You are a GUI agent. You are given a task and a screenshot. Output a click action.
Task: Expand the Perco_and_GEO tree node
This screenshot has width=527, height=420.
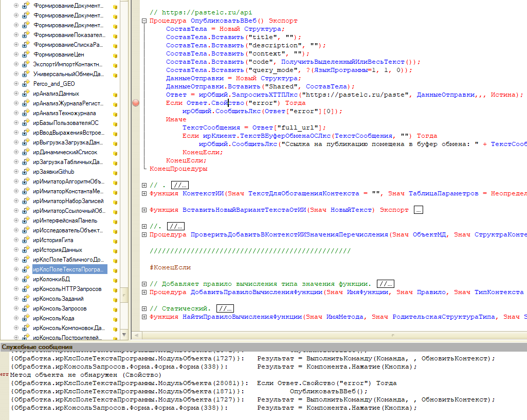point(16,84)
